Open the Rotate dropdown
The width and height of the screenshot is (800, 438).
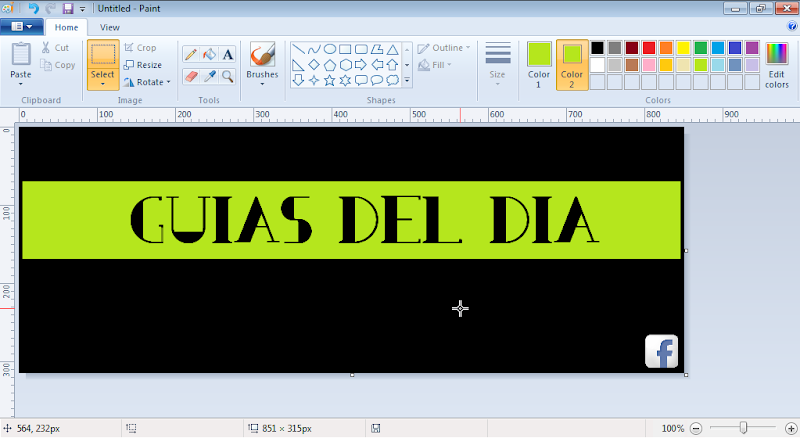point(147,82)
